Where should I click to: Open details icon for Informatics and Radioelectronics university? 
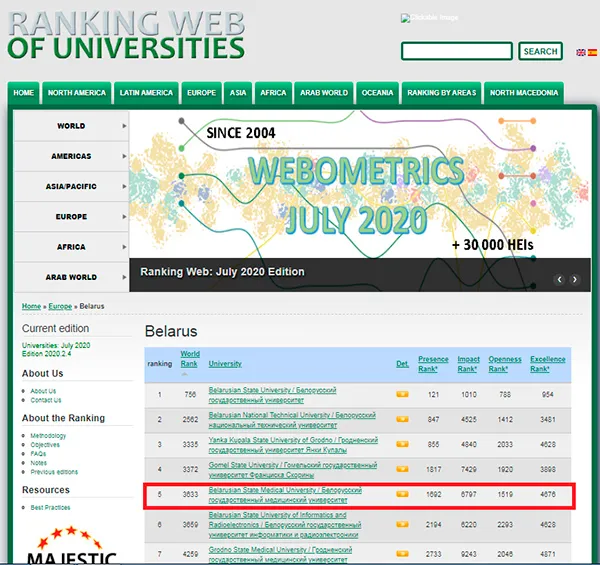402,524
